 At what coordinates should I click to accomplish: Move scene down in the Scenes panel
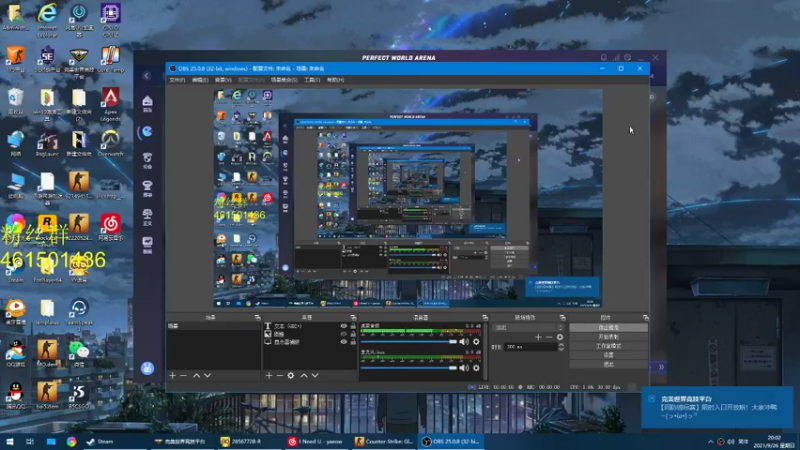tap(208, 376)
